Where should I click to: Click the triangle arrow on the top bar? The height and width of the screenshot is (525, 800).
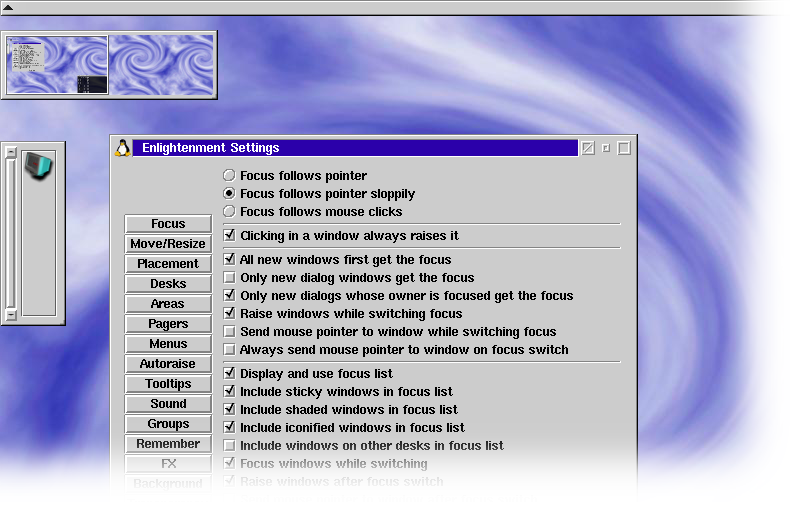click(x=8, y=8)
